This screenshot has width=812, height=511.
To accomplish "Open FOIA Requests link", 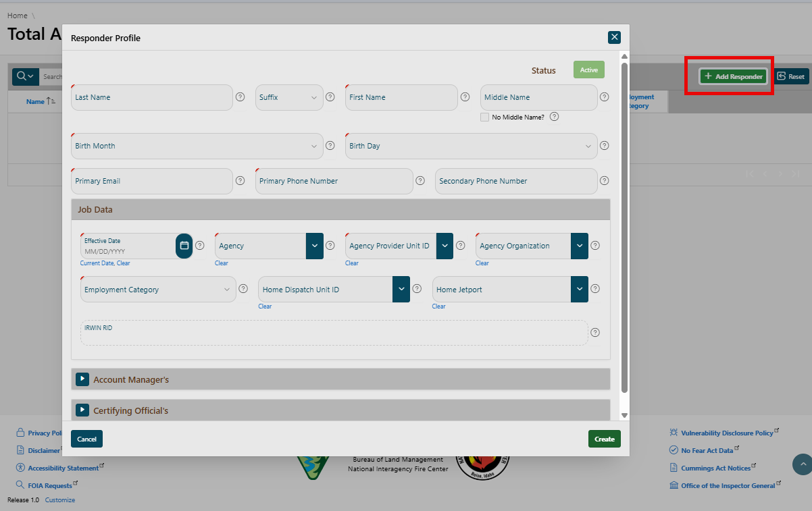I will point(50,485).
